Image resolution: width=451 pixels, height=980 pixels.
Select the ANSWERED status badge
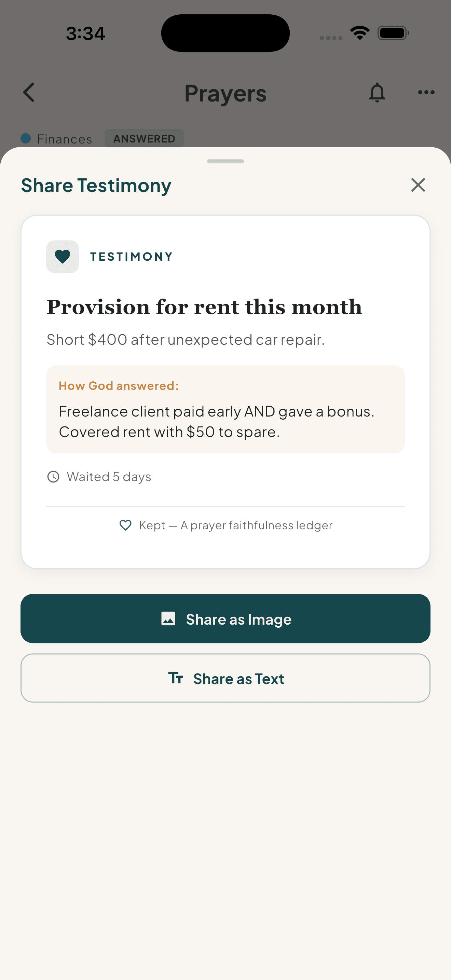144,138
